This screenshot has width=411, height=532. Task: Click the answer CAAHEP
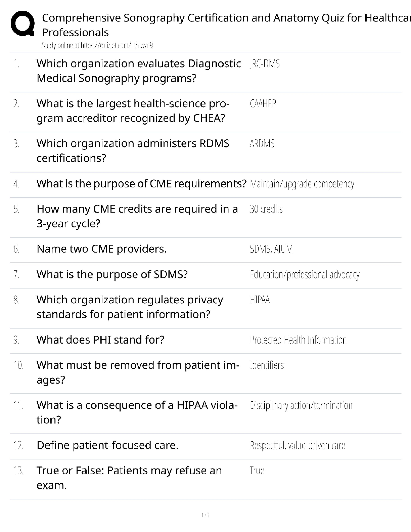point(263,103)
